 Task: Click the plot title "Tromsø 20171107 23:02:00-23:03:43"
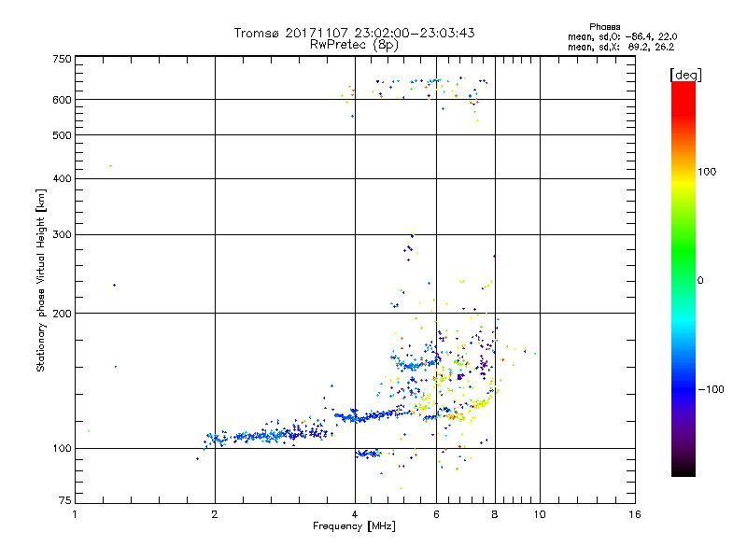[x=354, y=33]
